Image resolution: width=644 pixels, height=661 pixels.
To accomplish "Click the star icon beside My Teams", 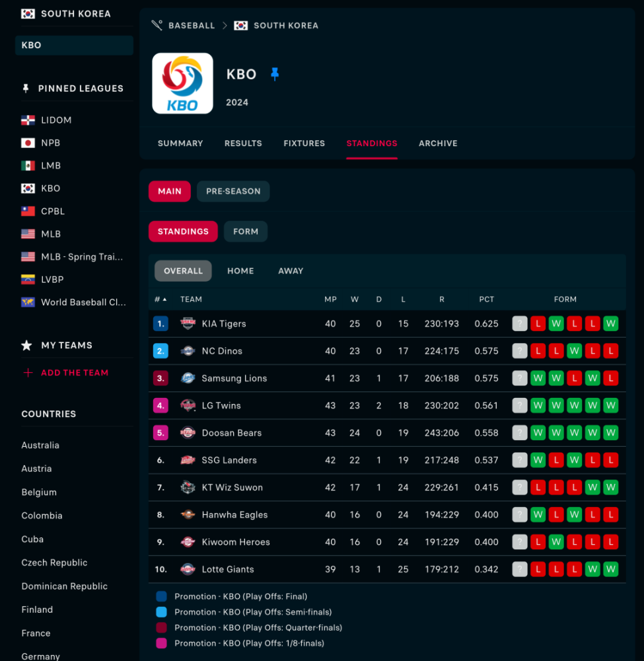I will (26, 345).
